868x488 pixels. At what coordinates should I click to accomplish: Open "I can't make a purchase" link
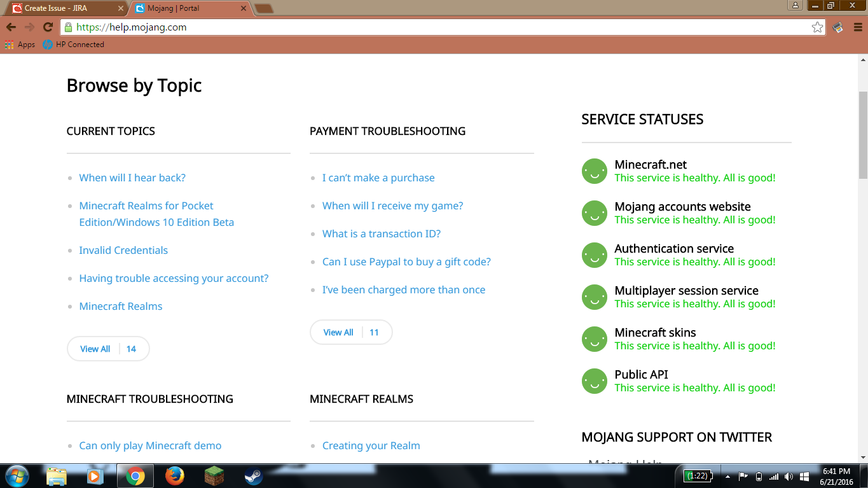[378, 178]
